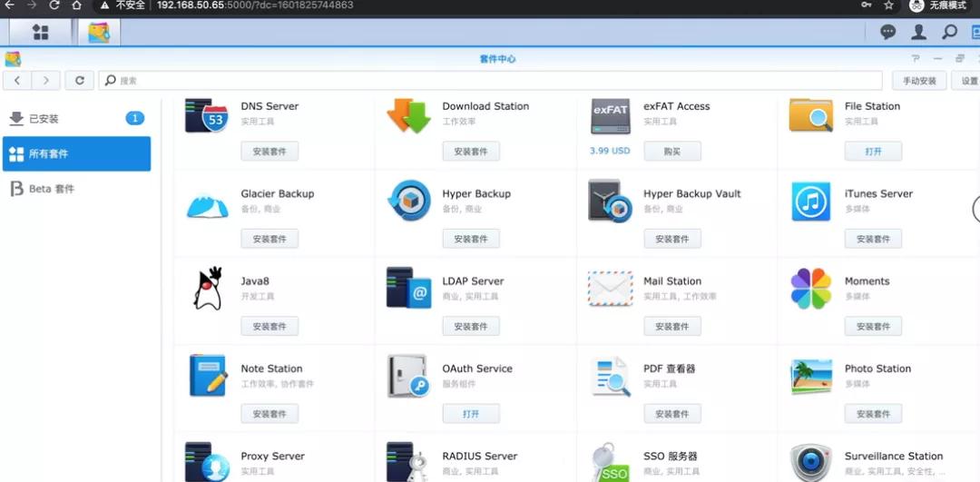Go back with the left arrow button
980x482 pixels.
(17, 81)
